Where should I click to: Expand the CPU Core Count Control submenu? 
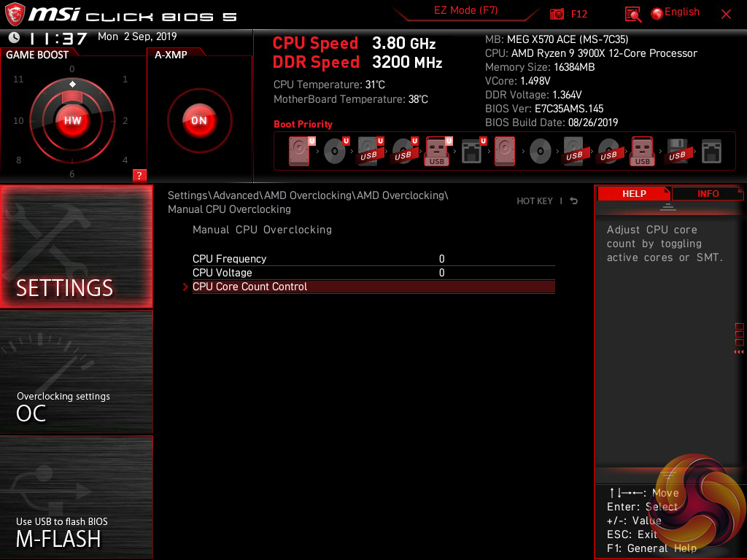tap(373, 287)
